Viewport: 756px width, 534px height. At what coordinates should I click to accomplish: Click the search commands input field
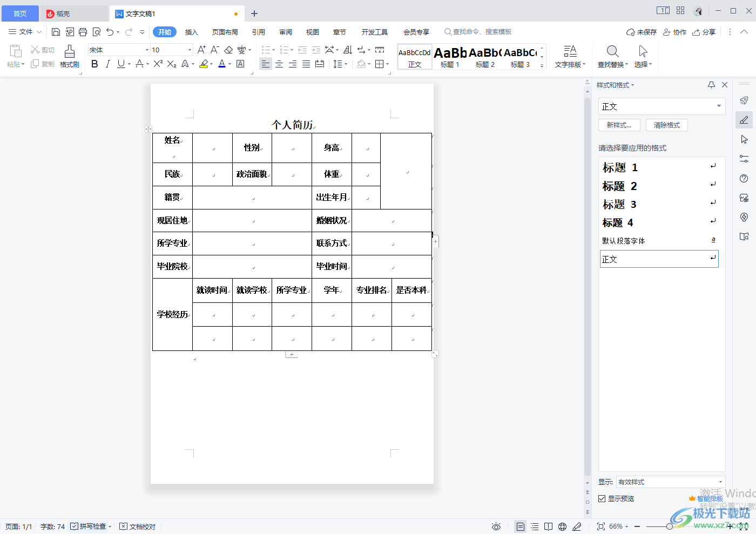(478, 32)
